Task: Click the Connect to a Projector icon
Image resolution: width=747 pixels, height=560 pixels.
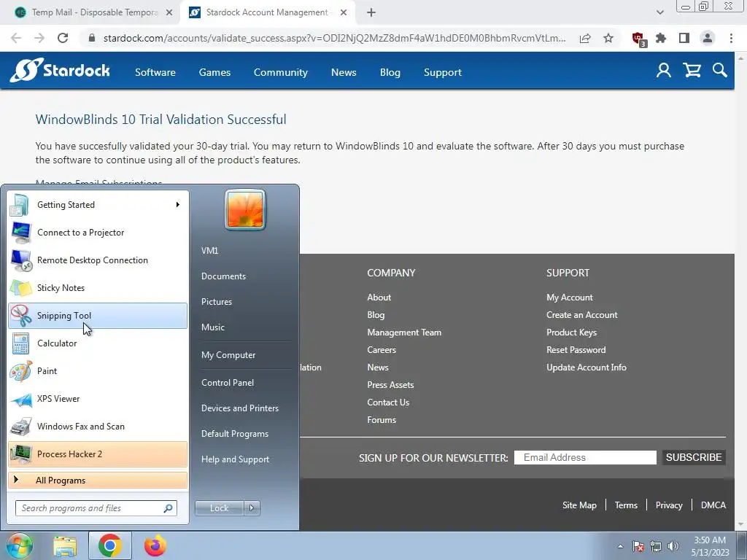Action: tap(20, 233)
